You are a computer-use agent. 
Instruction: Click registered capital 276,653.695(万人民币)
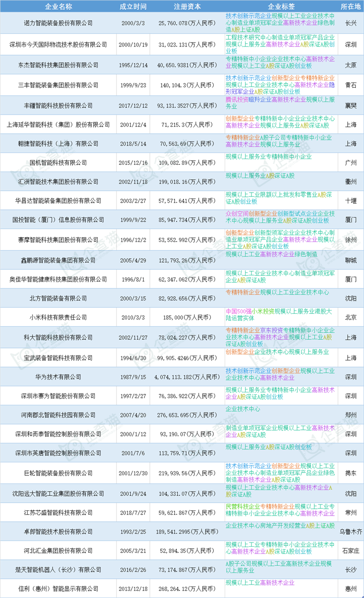tap(187, 414)
